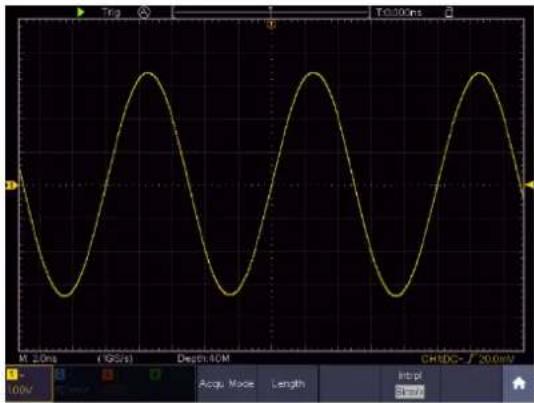Click the yellow trigger level arrow on the right edge

[529, 185]
